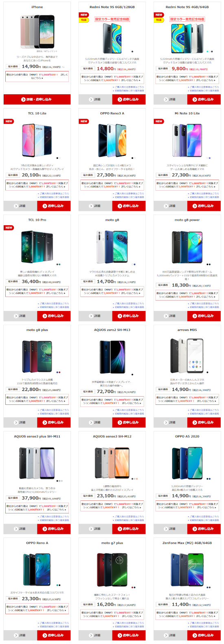Open ご購入時の注意事項 link under Mi Note 10 Lite
The width and height of the screenshot is (224, 644).
204,193
